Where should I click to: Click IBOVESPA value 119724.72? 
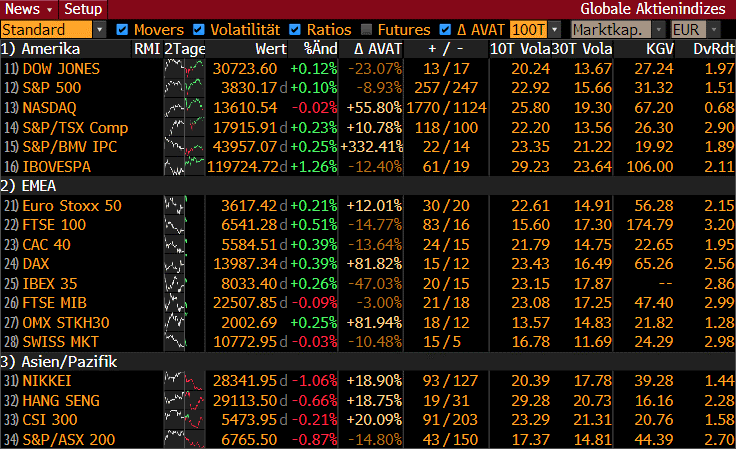click(243, 166)
